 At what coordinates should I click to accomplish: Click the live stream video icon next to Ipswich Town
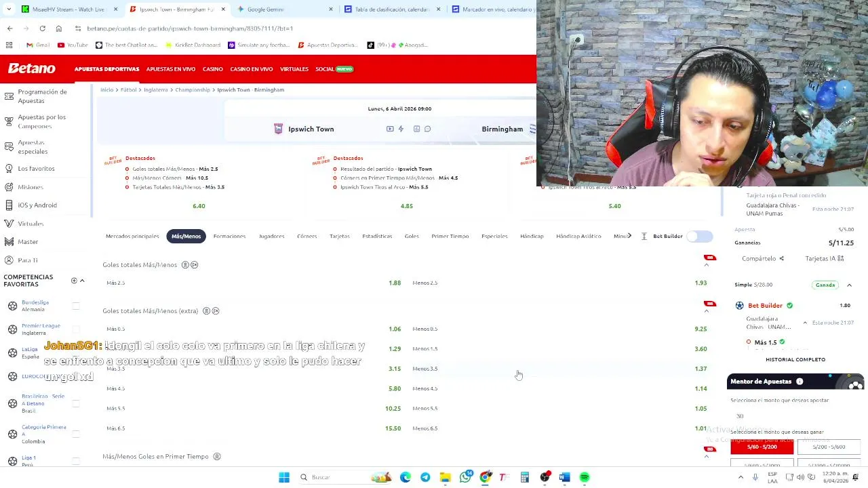tap(390, 129)
